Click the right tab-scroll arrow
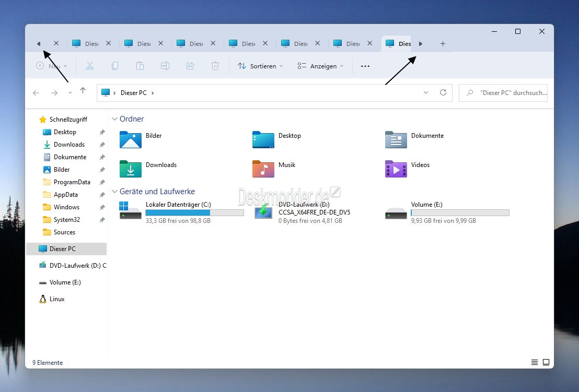The image size is (579, 392). [x=420, y=44]
